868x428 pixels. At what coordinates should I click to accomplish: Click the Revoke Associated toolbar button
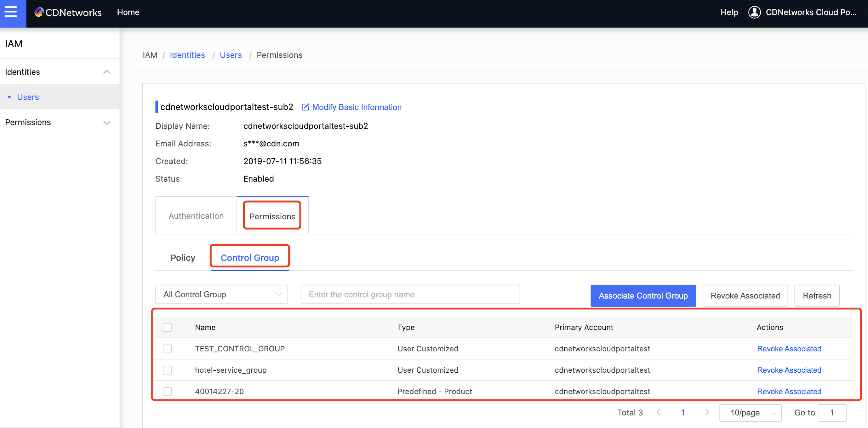click(x=745, y=296)
